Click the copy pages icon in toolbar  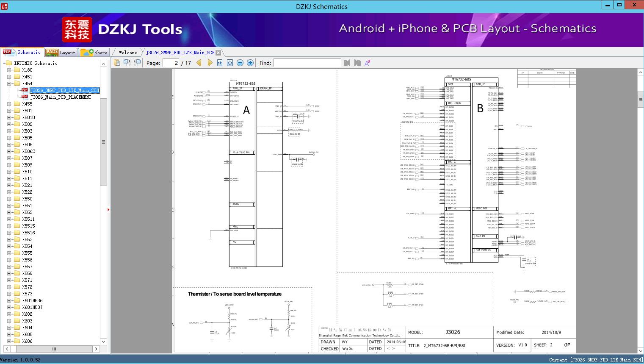[117, 63]
